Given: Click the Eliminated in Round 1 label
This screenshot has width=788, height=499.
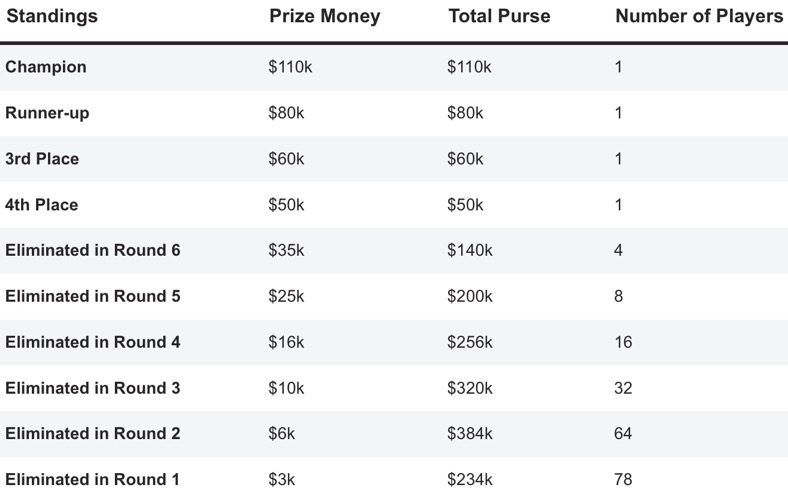Looking at the screenshot, I should [93, 480].
